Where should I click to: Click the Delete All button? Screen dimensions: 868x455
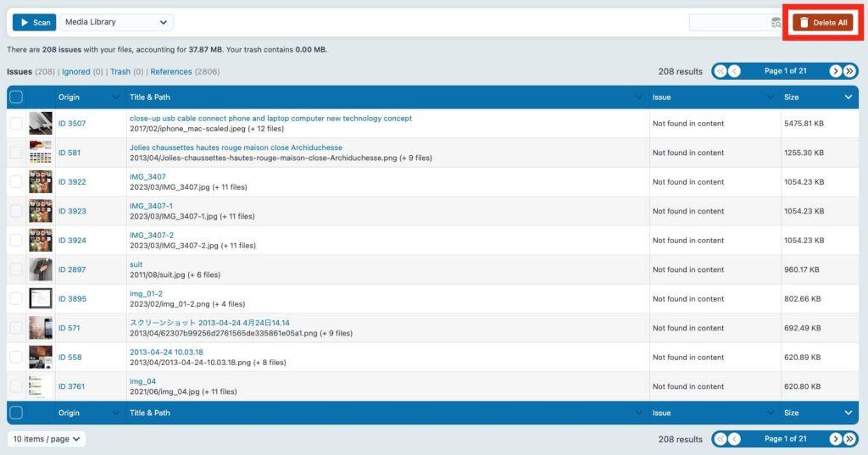click(x=822, y=23)
